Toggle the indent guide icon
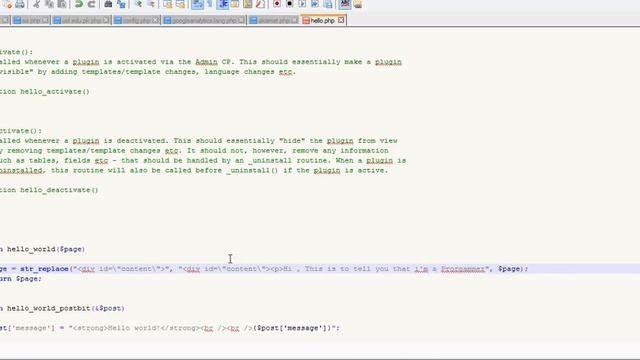This screenshot has width=640, height=360. 223,4
